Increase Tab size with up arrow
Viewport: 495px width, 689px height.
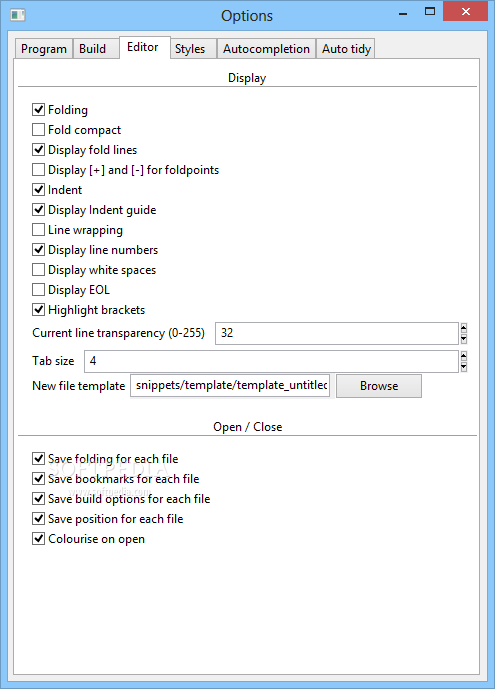point(464,356)
